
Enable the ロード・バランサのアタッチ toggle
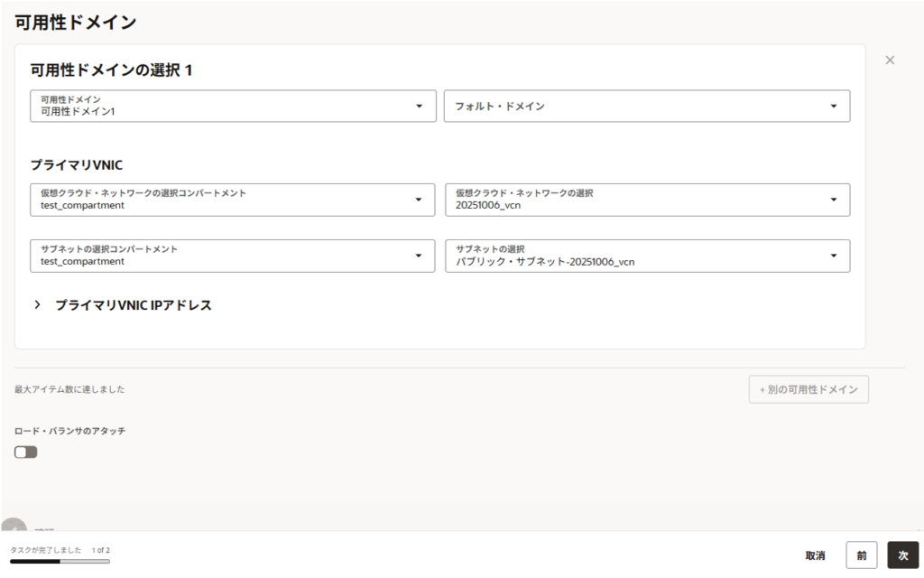click(26, 452)
